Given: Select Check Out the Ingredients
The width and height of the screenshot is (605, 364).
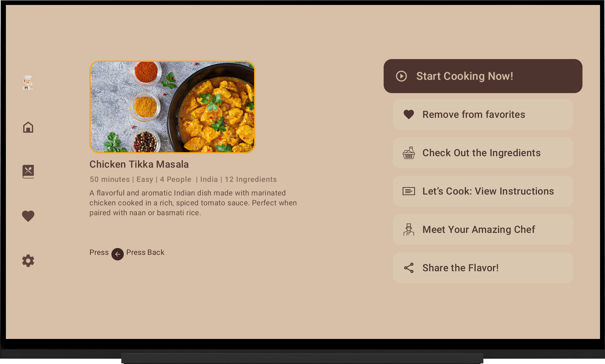Looking at the screenshot, I should (483, 153).
